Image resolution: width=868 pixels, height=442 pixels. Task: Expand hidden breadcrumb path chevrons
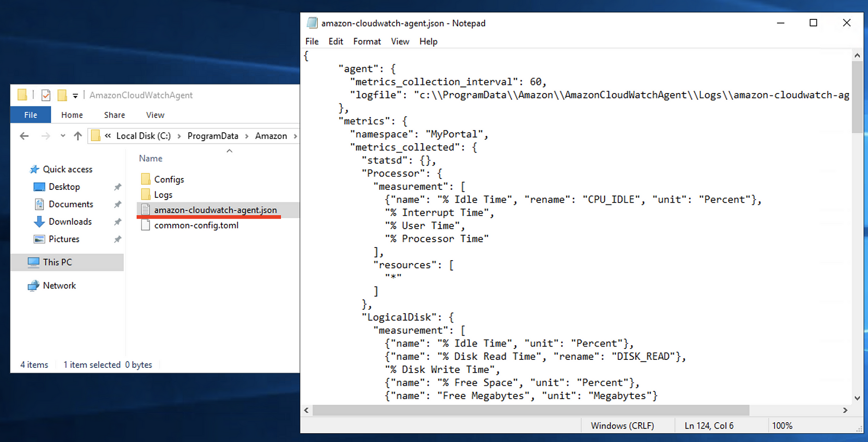(x=108, y=136)
